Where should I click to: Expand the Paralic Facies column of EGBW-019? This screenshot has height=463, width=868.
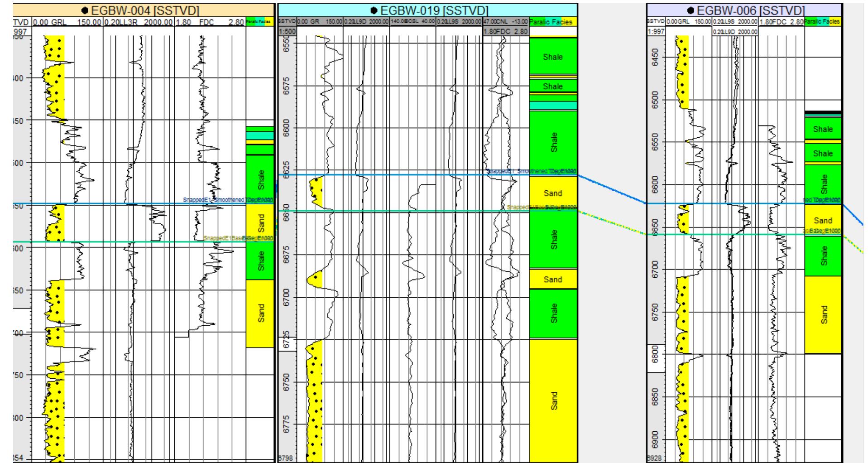tap(553, 21)
